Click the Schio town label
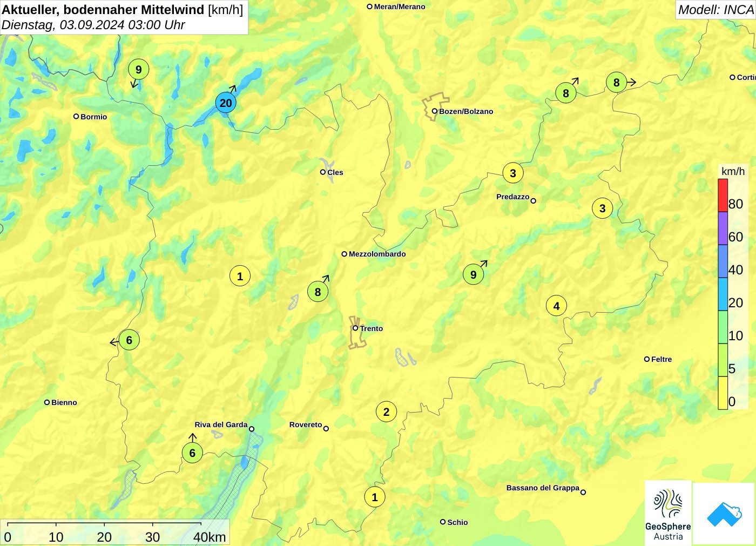Image resolution: width=756 pixels, height=546 pixels. (457, 522)
